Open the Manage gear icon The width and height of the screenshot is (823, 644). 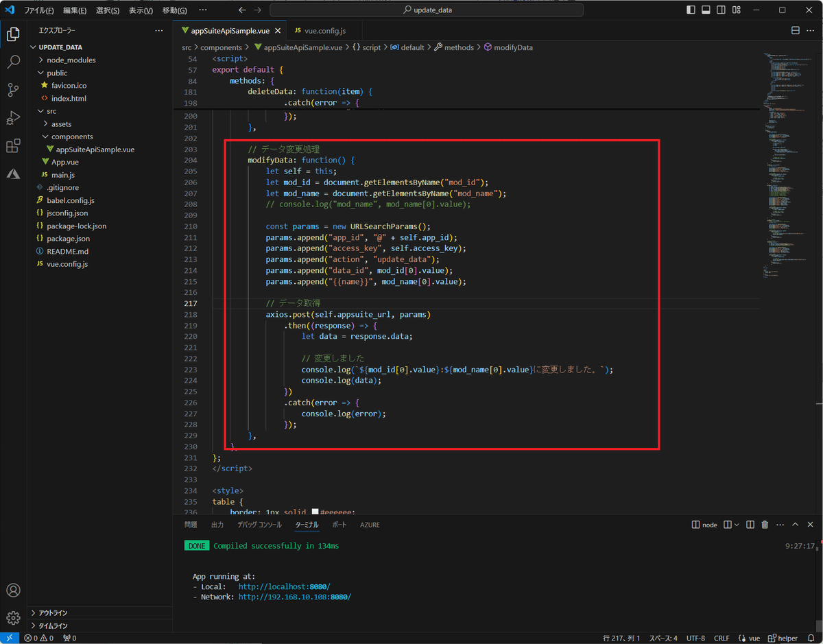tap(13, 618)
